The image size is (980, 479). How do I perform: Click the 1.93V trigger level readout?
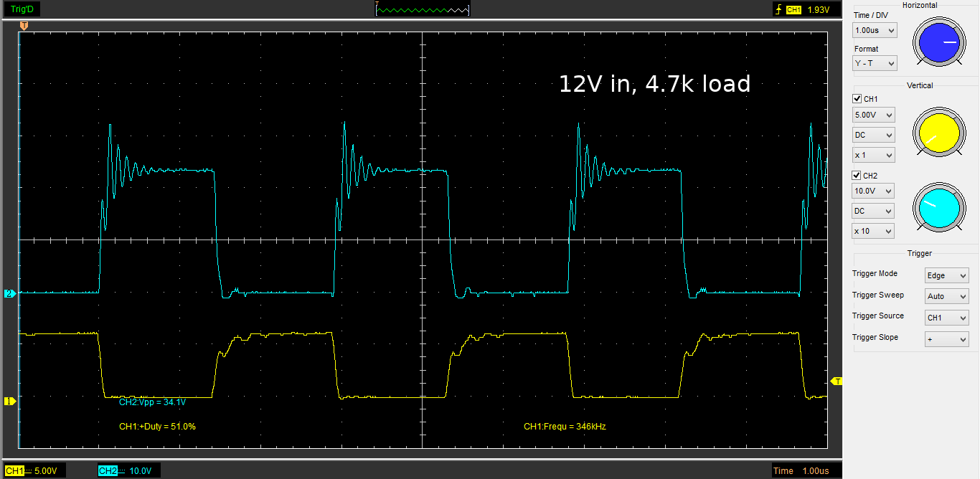click(818, 10)
